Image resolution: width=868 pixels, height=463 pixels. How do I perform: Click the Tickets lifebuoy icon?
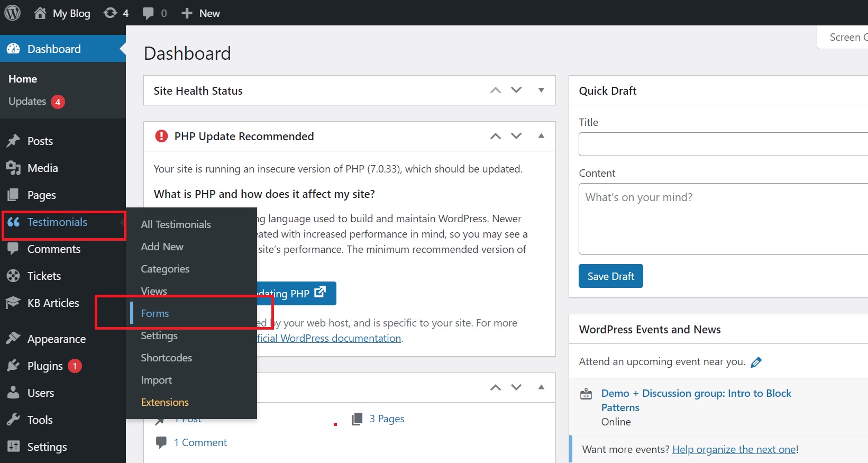13,276
